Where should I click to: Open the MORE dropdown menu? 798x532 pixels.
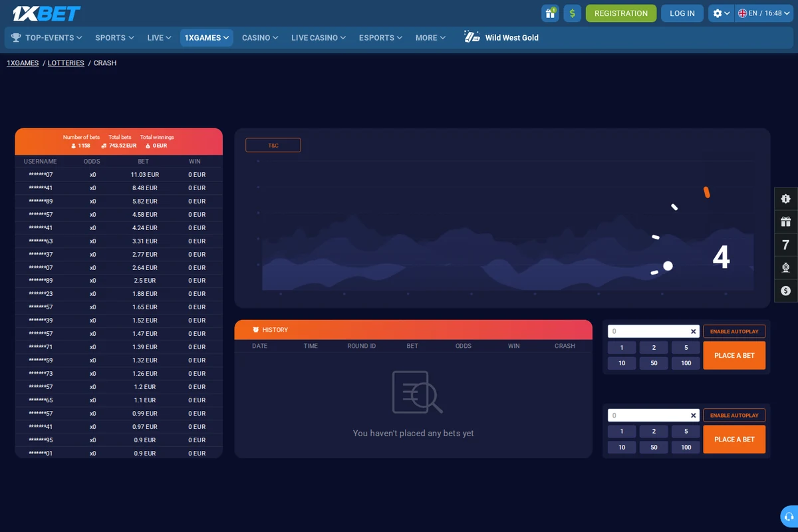[430, 38]
